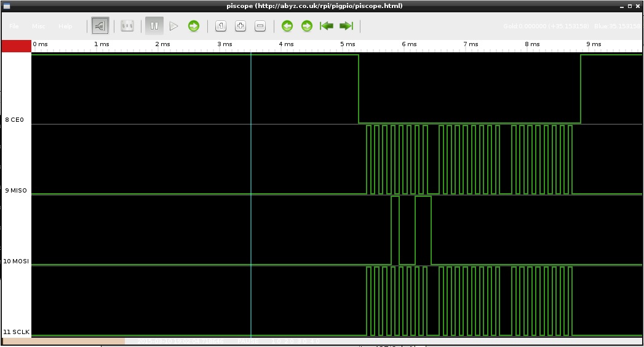Click the wide MOSI high pulse
Viewport: 644px width, 347px height.
tap(423, 230)
